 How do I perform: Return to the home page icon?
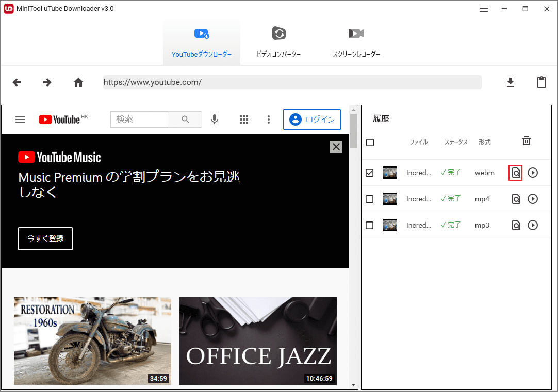78,82
